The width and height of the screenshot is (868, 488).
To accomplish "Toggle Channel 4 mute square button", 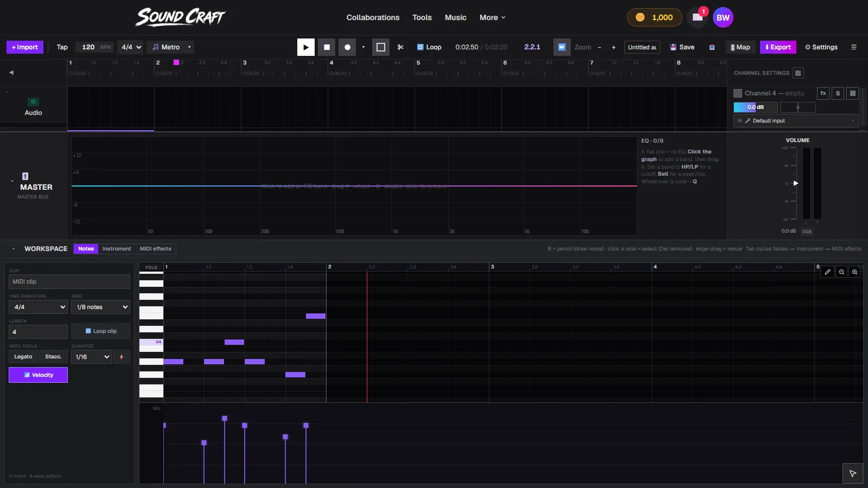I will click(x=853, y=93).
